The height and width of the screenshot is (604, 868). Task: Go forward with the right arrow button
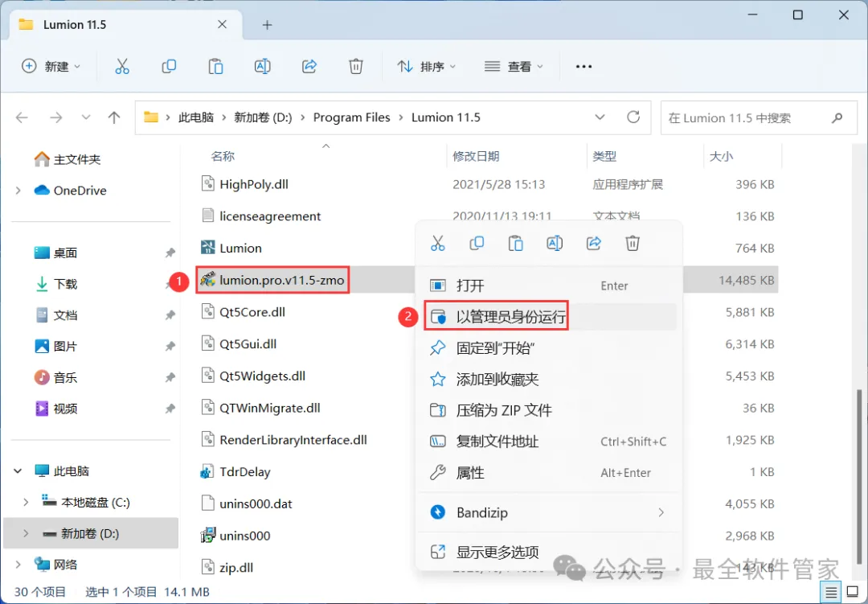(x=56, y=117)
